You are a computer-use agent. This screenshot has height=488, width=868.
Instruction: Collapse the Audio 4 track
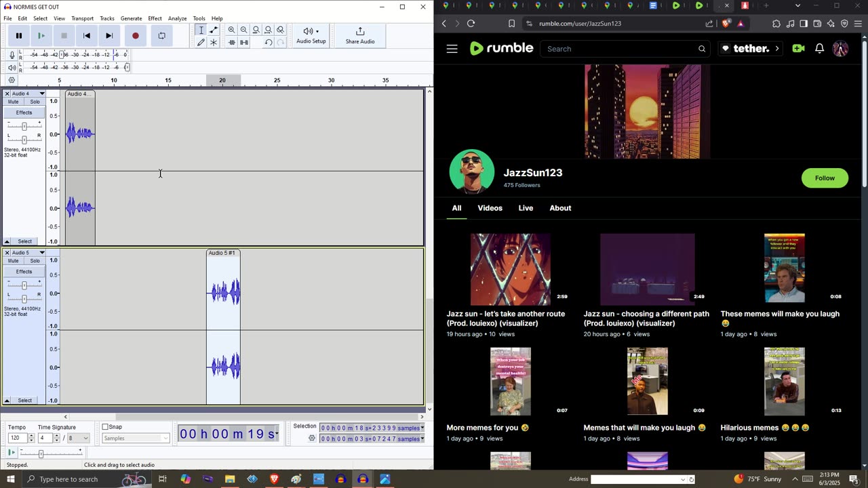tap(7, 241)
